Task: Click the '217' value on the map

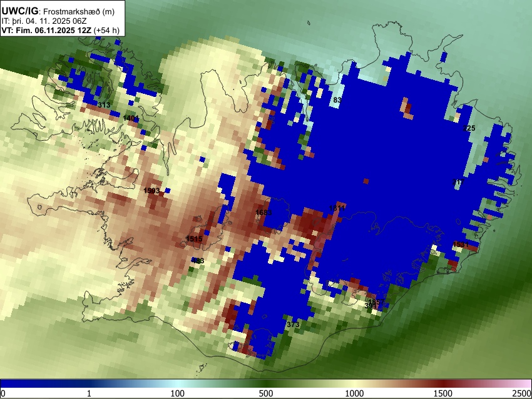Action: click(x=458, y=182)
